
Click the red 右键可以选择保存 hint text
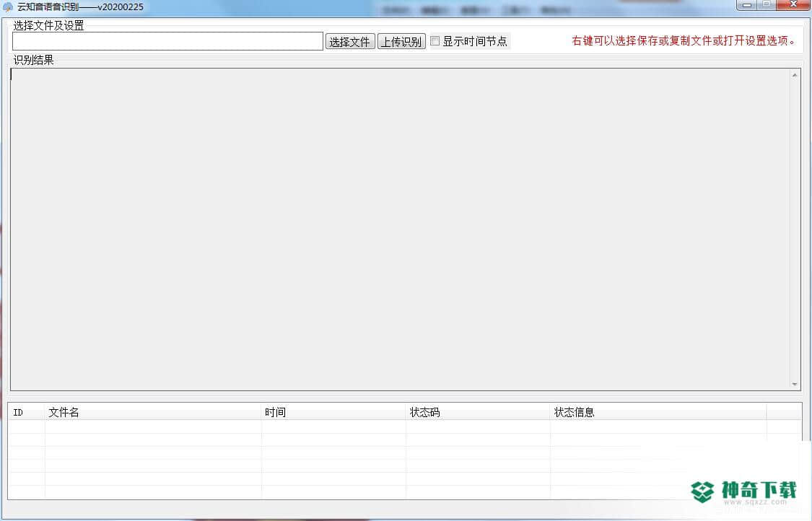[x=684, y=41]
